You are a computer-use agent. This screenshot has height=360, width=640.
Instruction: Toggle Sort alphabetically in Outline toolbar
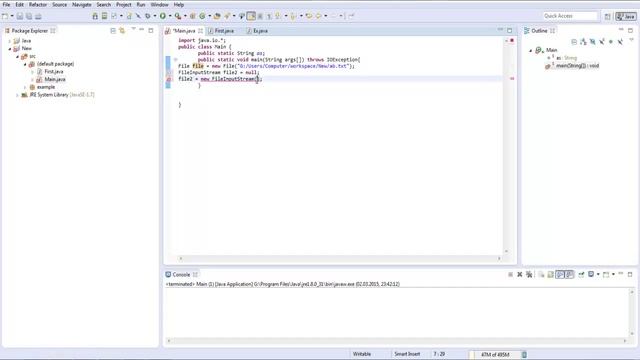pyautogui.click(x=583, y=42)
